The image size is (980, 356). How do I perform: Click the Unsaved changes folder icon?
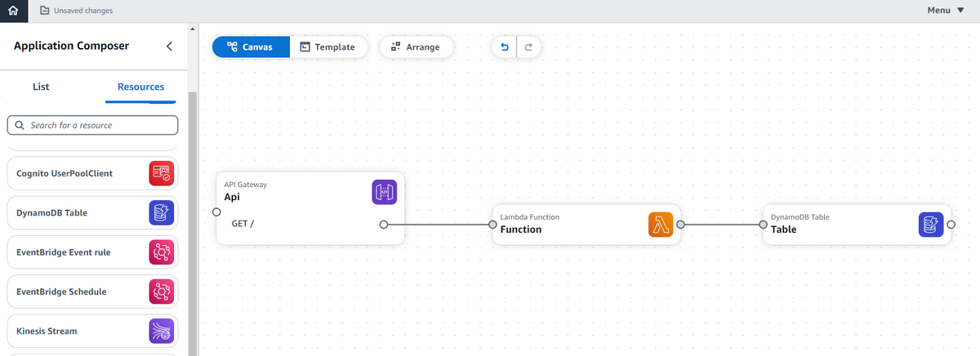point(44,11)
